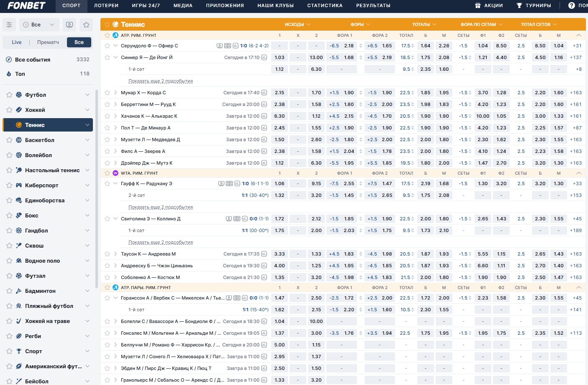Screen dimensions: 588x385
Task: Bet on Синнер win at 1.03
Action: (x=280, y=57)
